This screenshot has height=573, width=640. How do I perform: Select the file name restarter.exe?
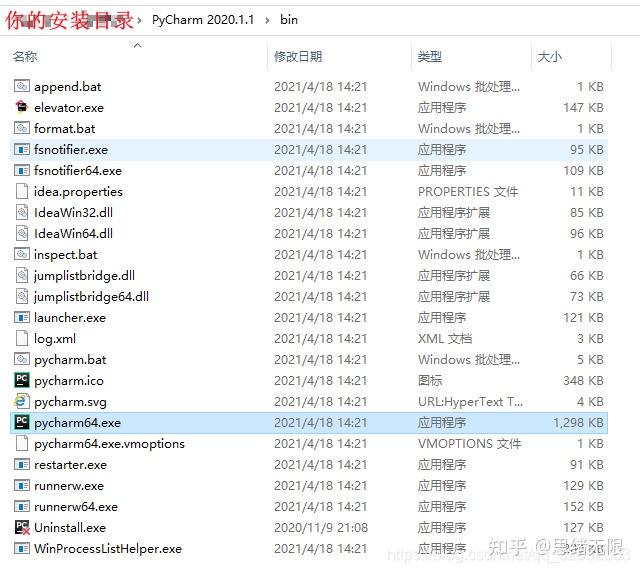[71, 465]
